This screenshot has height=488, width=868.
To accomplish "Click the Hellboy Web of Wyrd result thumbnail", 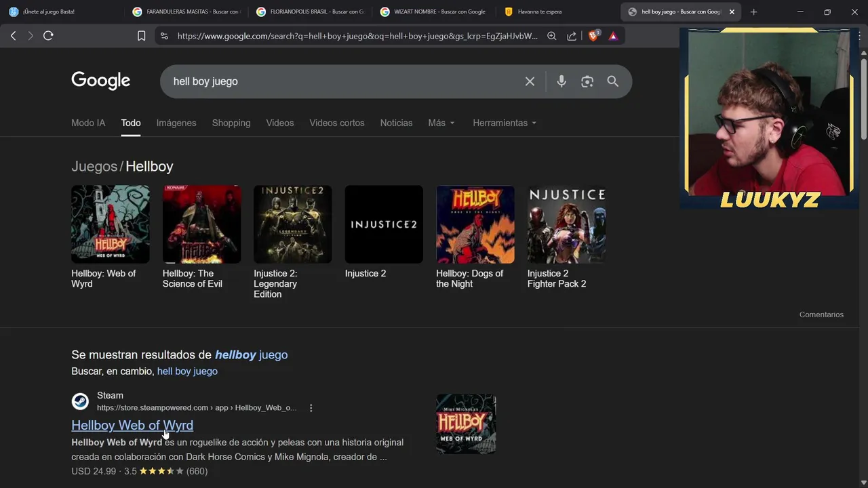I will 466,424.
